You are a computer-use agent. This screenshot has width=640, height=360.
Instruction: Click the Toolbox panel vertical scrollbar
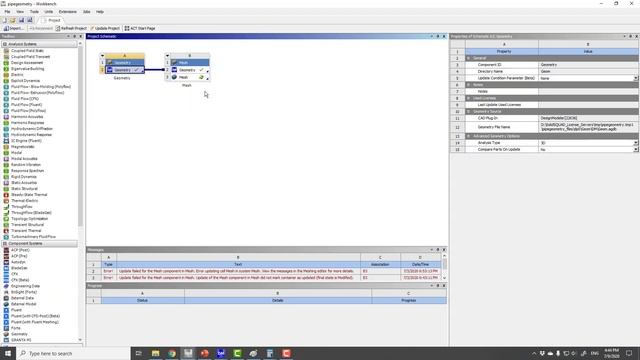pos(80,191)
